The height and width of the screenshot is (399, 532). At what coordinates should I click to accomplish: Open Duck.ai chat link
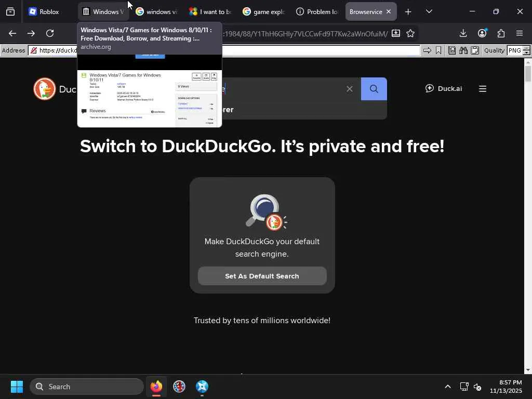click(444, 88)
